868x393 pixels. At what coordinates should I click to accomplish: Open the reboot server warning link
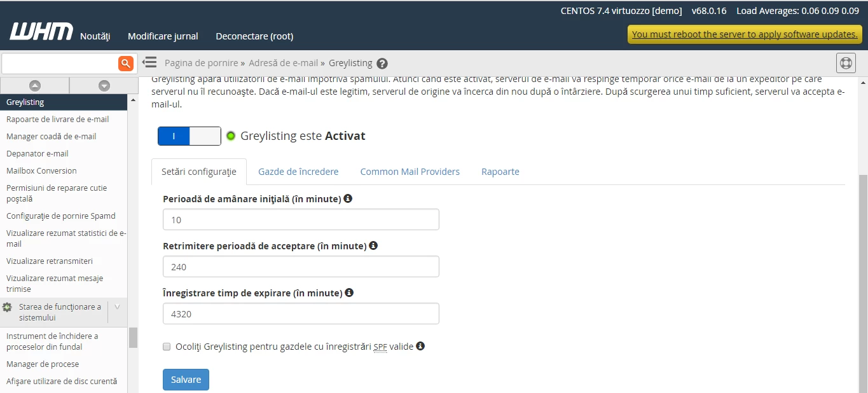(x=744, y=34)
